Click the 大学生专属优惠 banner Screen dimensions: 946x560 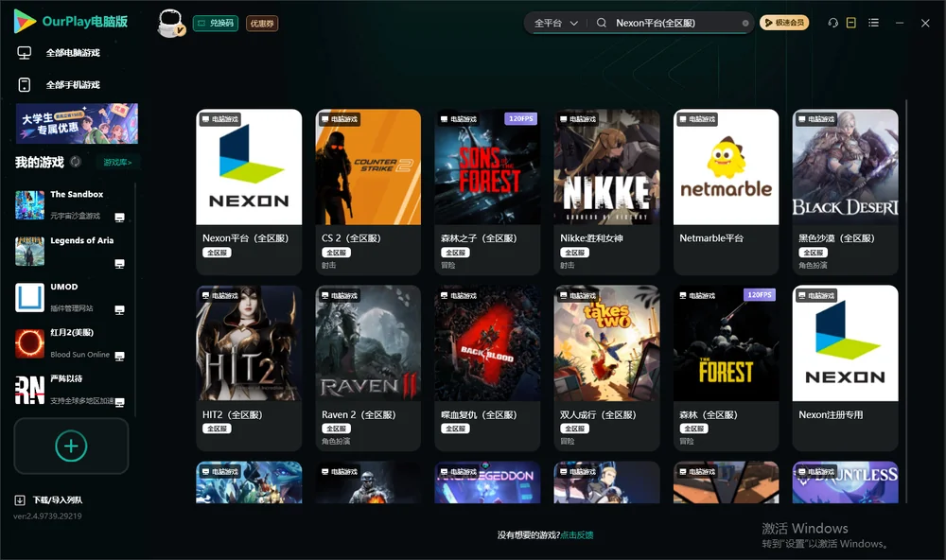tap(77, 124)
